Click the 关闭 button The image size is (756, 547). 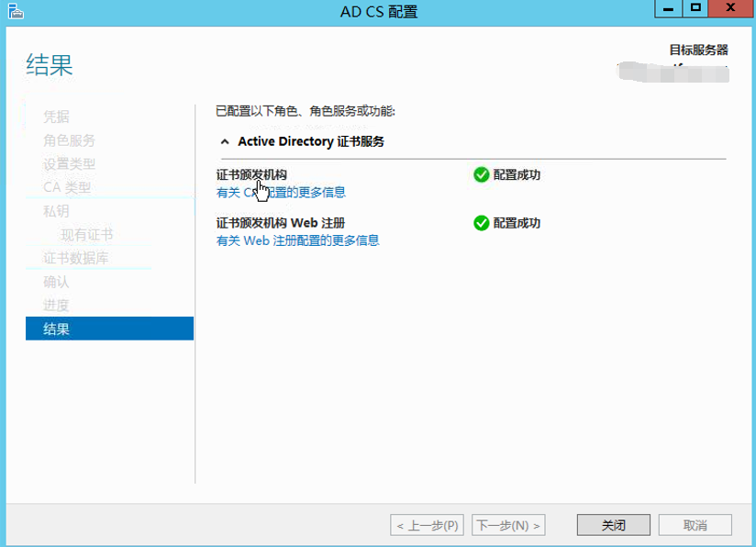(613, 525)
